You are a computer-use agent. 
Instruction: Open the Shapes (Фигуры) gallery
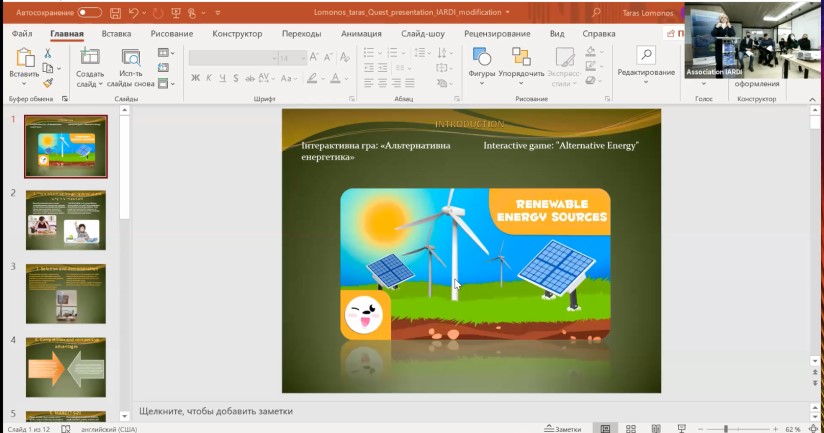482,62
